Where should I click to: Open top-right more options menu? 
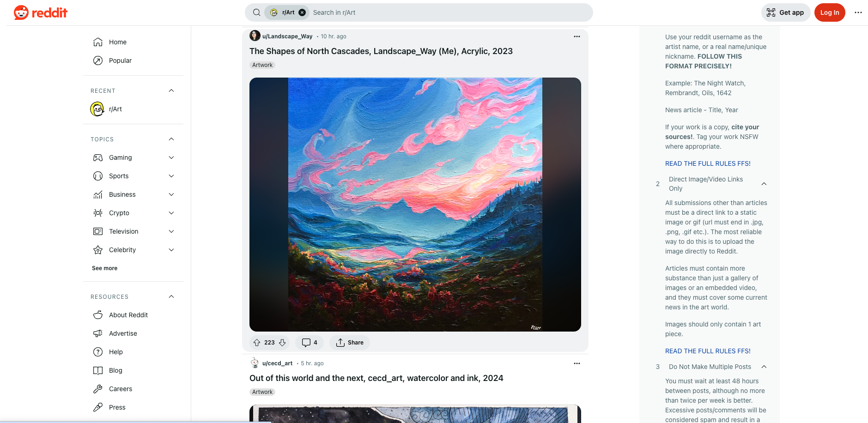point(858,12)
